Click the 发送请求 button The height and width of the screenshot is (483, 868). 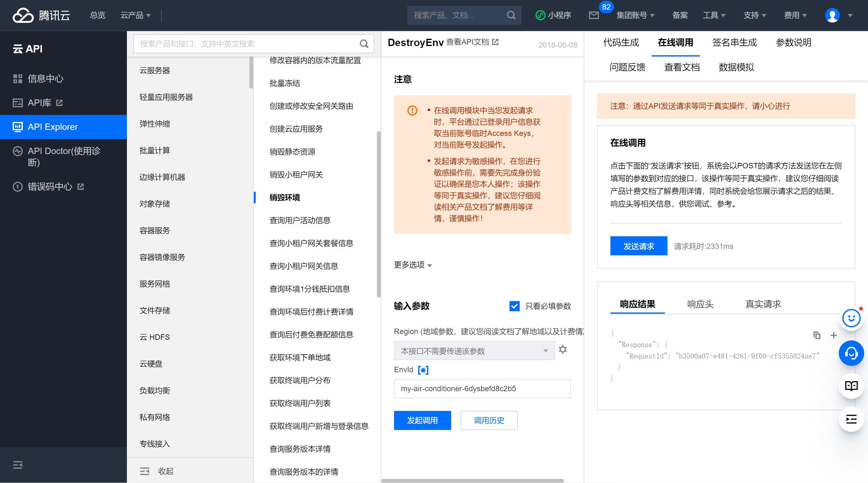point(639,246)
